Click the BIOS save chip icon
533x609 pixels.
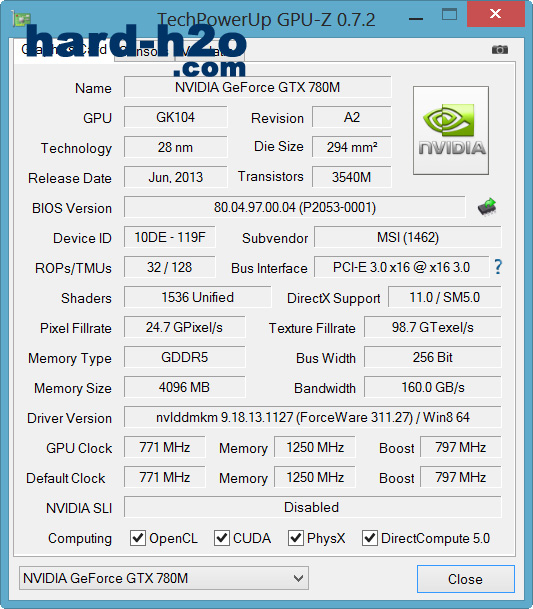(487, 207)
